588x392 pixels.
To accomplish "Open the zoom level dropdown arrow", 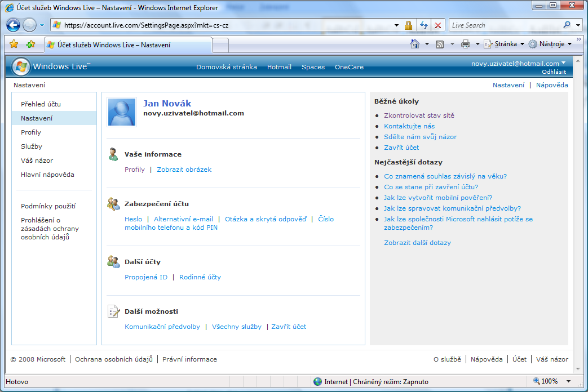I will coord(568,381).
